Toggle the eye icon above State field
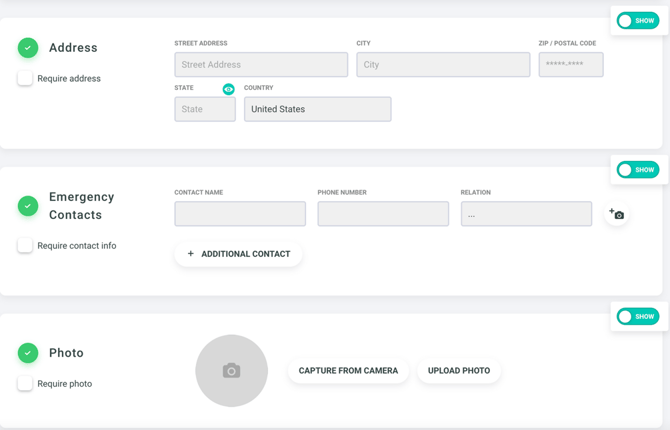 point(228,89)
